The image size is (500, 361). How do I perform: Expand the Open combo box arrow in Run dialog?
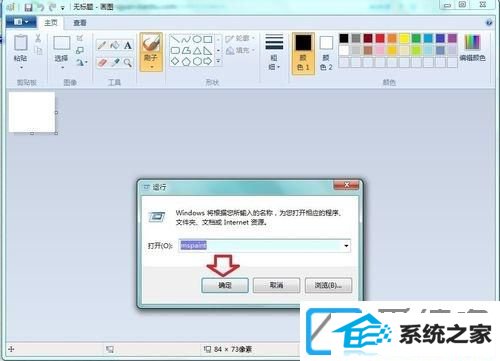[x=346, y=246]
